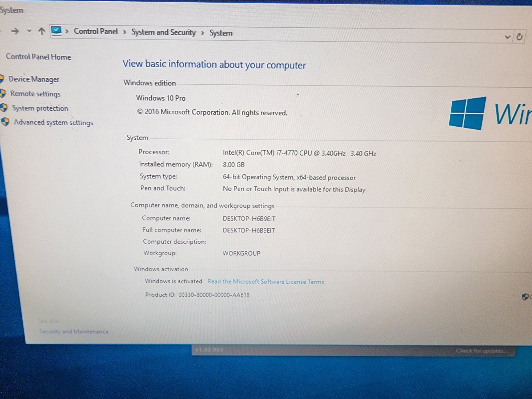The width and height of the screenshot is (532, 399).
Task: Click the 'Computer description:' label
Action: 175,242
